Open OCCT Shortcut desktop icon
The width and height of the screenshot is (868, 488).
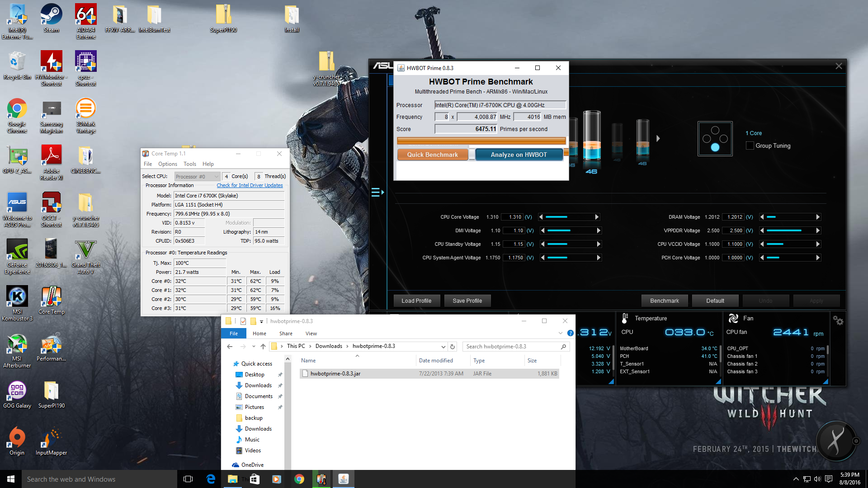click(x=51, y=209)
